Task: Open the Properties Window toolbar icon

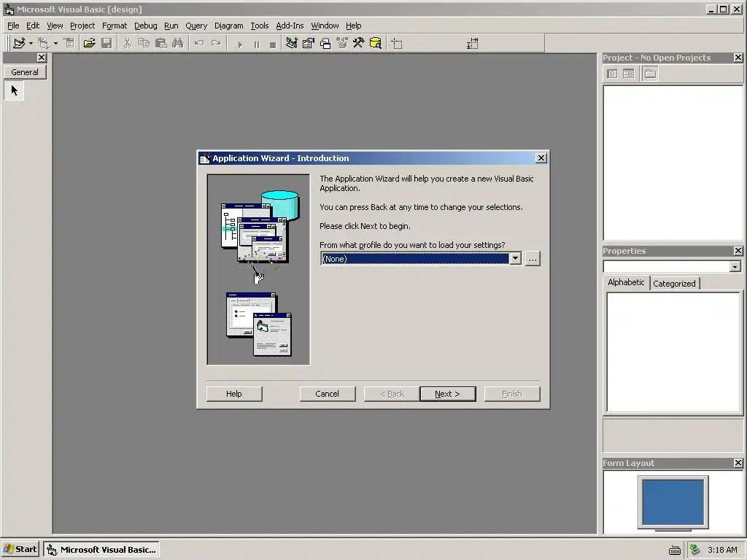Action: [309, 43]
